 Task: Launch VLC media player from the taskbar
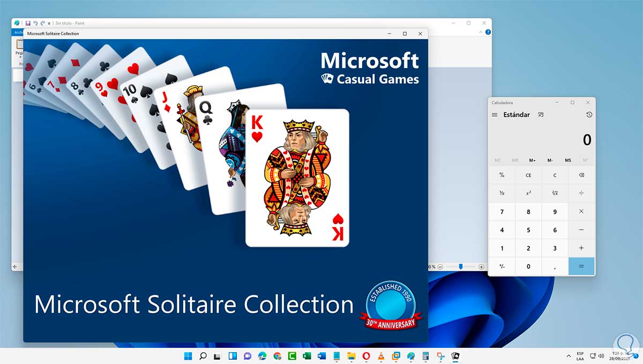pos(381,355)
